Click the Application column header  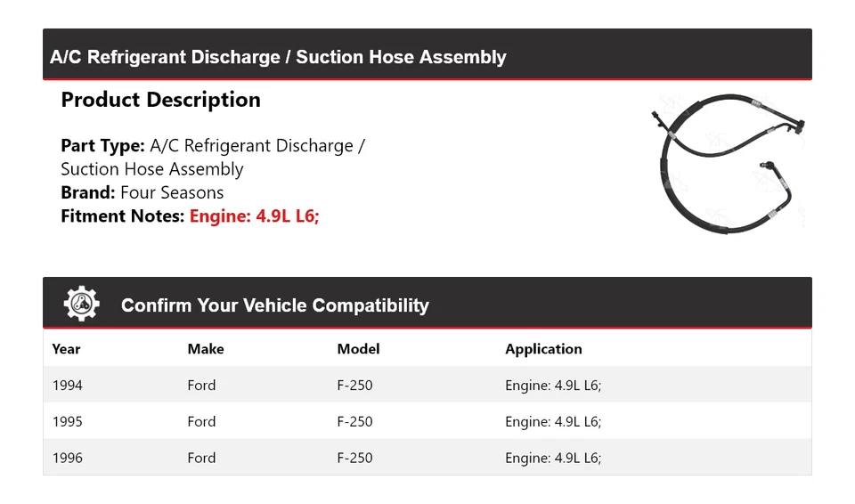pos(543,349)
